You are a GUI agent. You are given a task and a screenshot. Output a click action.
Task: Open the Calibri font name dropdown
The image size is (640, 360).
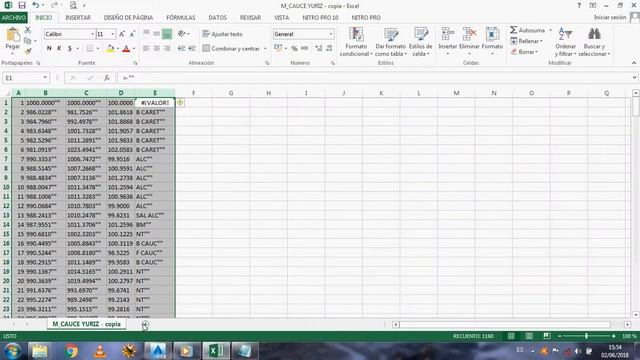pyautogui.click(x=93, y=34)
